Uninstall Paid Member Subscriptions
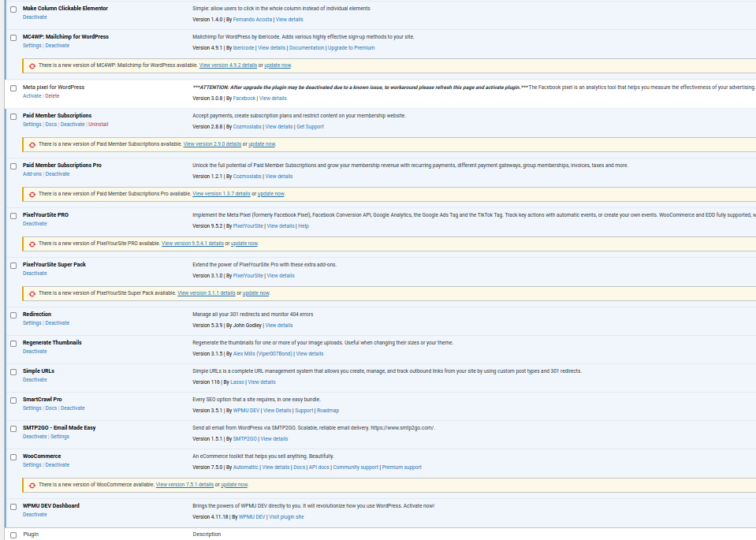 (x=99, y=125)
